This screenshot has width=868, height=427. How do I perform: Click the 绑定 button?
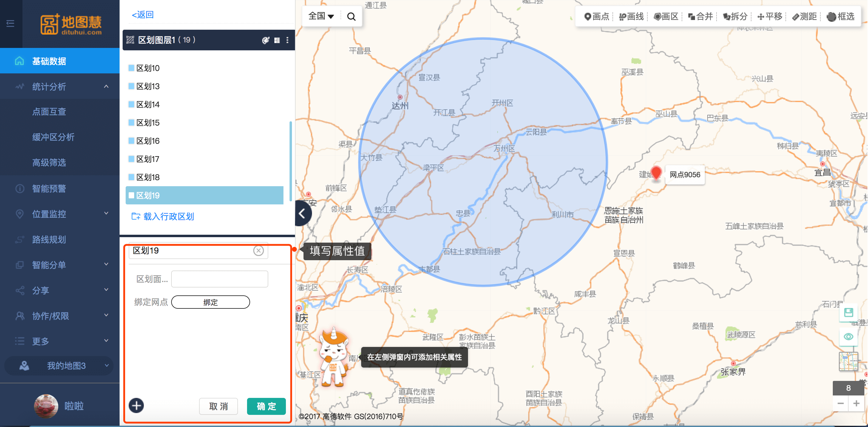click(x=211, y=302)
